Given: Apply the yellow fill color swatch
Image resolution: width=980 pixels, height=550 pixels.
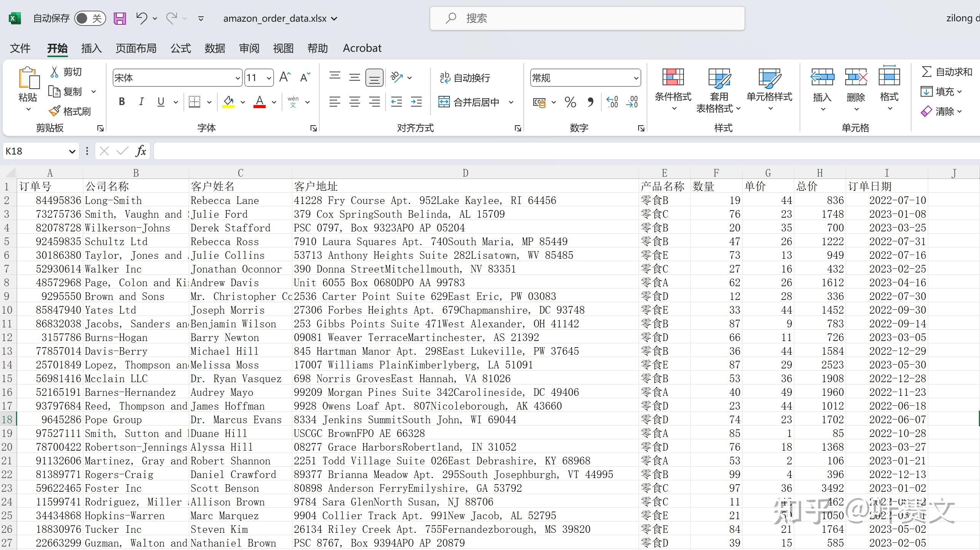Looking at the screenshot, I should coord(228,102).
